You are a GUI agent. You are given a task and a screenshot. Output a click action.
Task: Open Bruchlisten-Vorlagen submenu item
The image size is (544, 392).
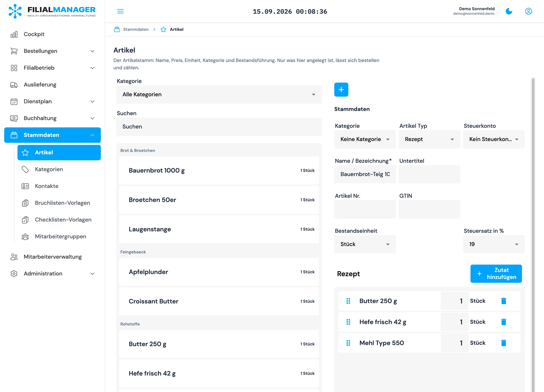[x=59, y=203]
